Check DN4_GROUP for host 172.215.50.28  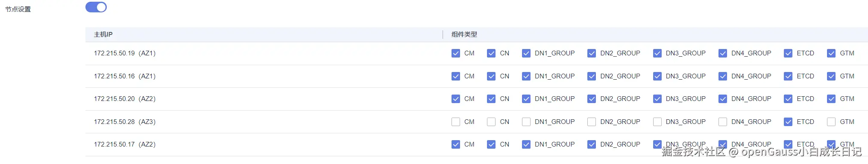tap(723, 122)
